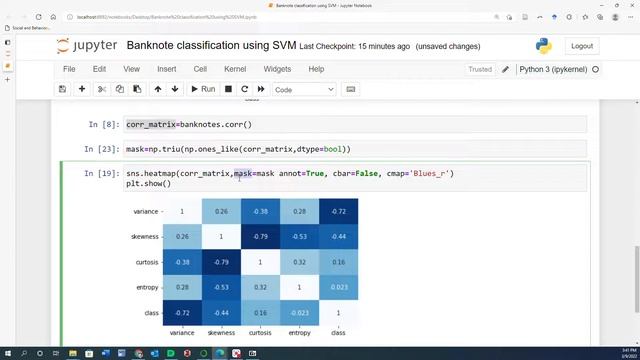Click the browser favorites star icon
640x360 pixels.
[x=585, y=17]
